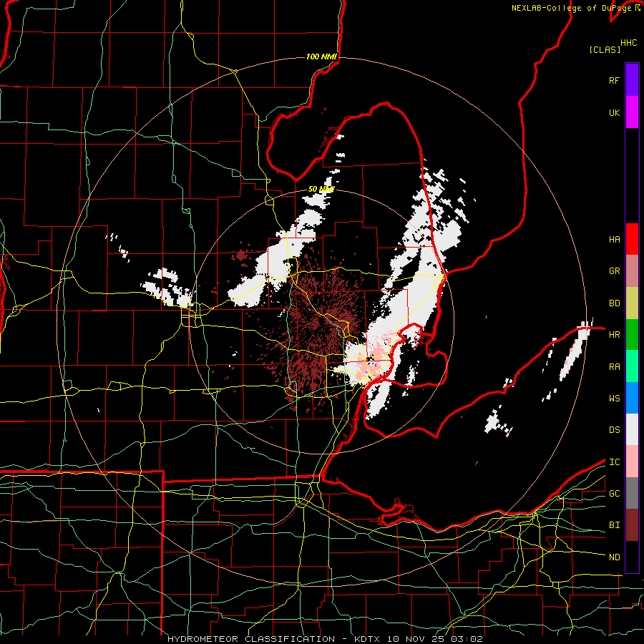Image resolution: width=644 pixels, height=644 pixels.
Task: Click the 100 NMI range ring label
Action: click(321, 57)
